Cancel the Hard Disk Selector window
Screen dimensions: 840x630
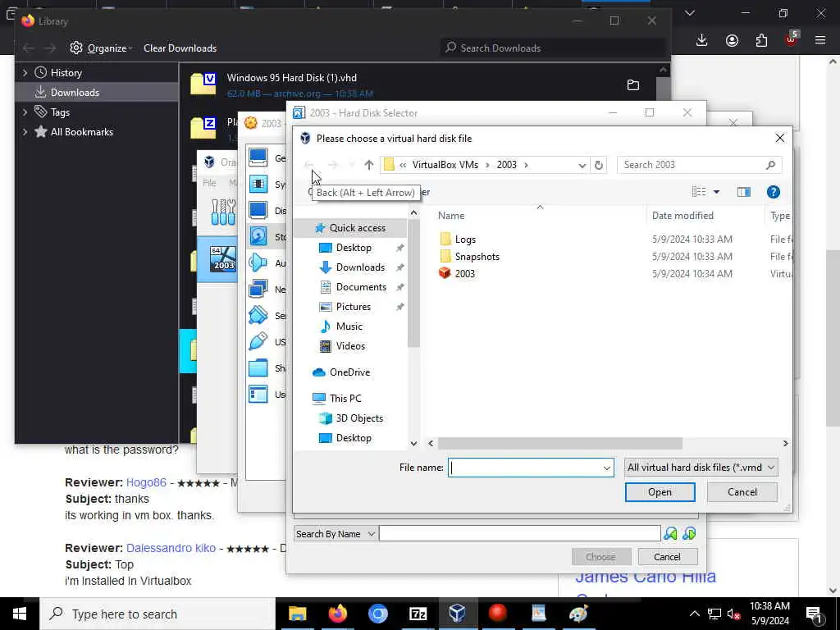(668, 557)
